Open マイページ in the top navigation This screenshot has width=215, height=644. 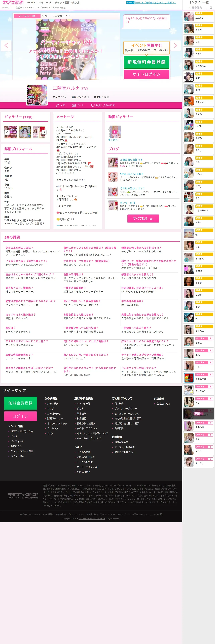click(45, 3)
